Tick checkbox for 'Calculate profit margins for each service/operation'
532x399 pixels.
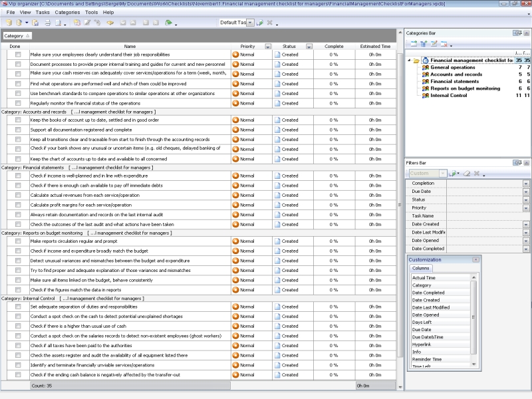point(18,205)
